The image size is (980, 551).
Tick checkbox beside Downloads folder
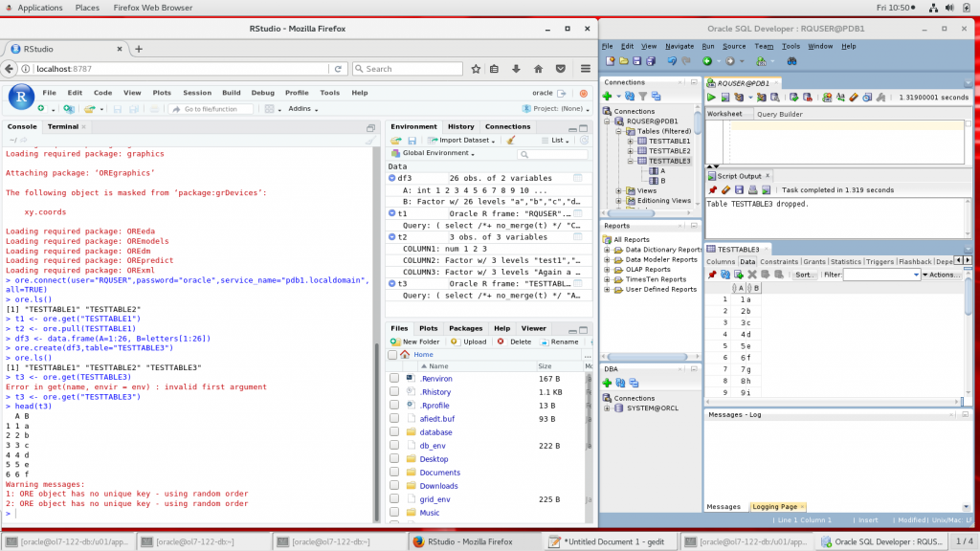click(x=394, y=486)
